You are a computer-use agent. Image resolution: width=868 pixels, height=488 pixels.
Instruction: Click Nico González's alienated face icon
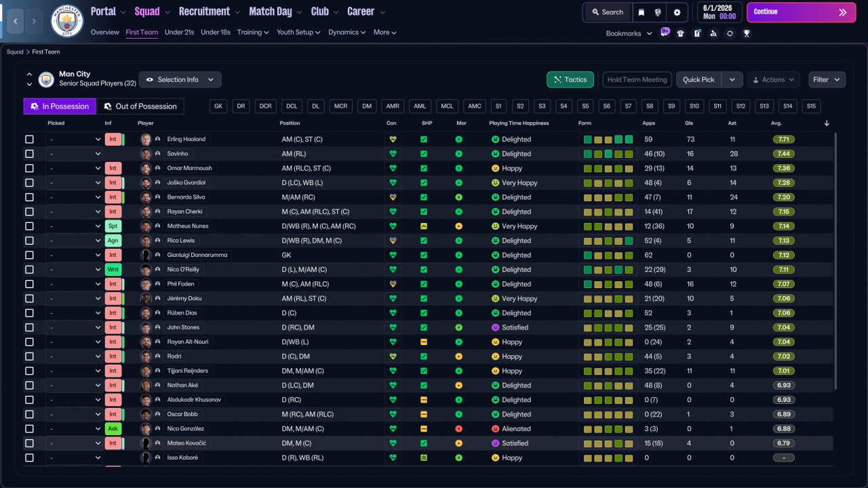495,429
